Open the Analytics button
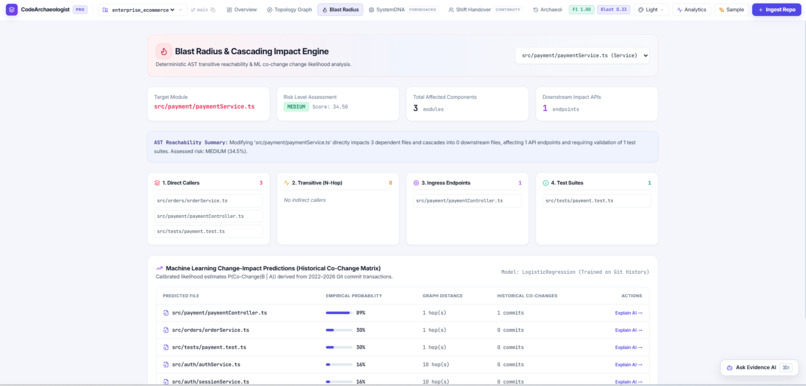 point(692,10)
